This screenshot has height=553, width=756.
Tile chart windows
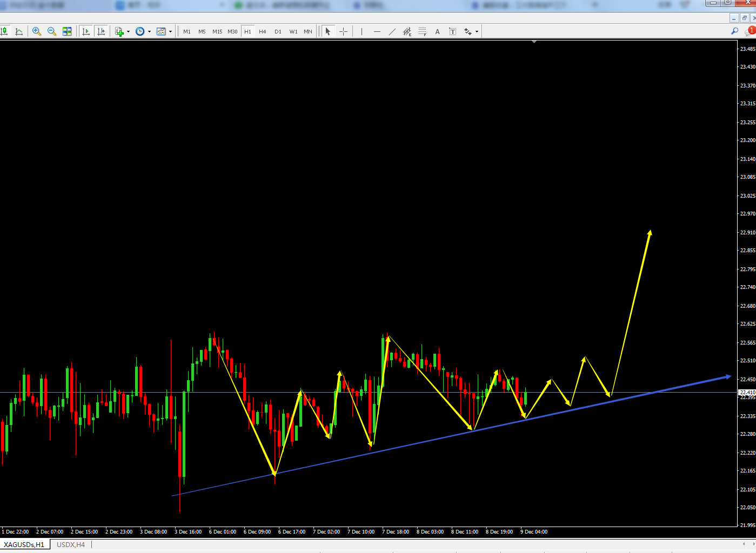67,31
